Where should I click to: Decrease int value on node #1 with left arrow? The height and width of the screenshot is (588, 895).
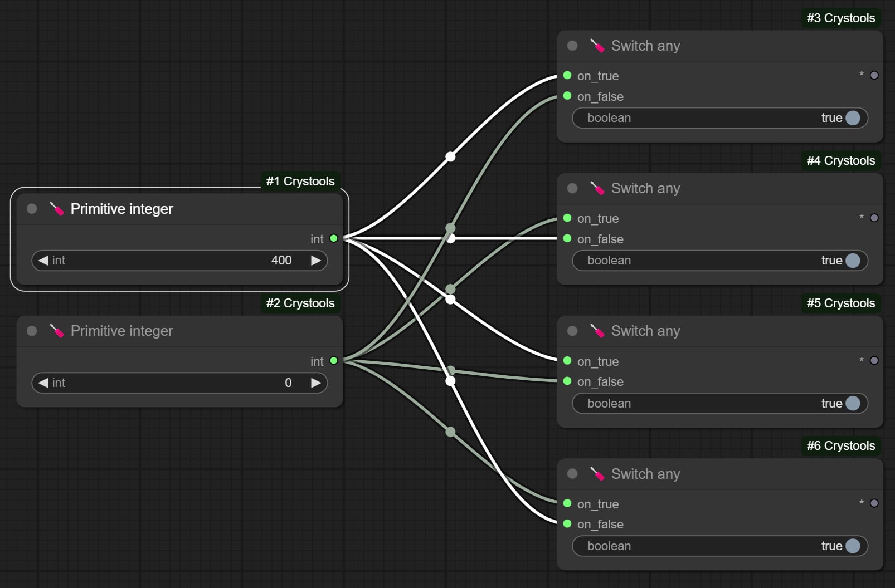point(43,260)
